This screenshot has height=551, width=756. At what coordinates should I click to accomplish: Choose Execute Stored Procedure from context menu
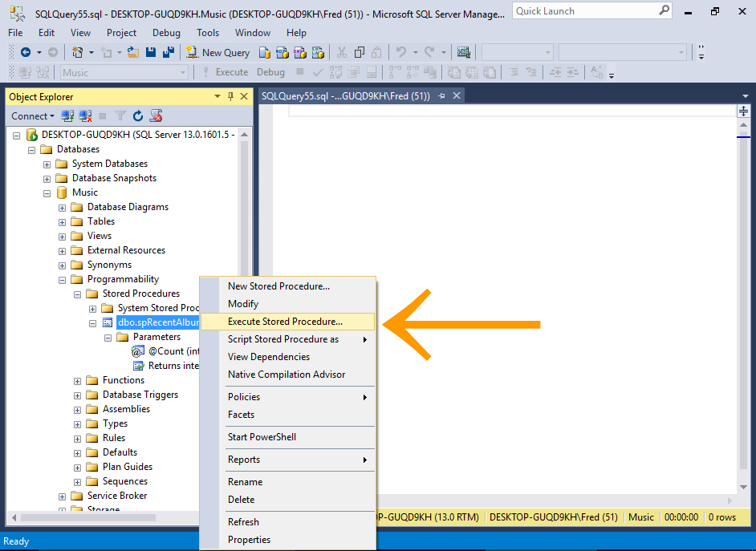(x=285, y=322)
